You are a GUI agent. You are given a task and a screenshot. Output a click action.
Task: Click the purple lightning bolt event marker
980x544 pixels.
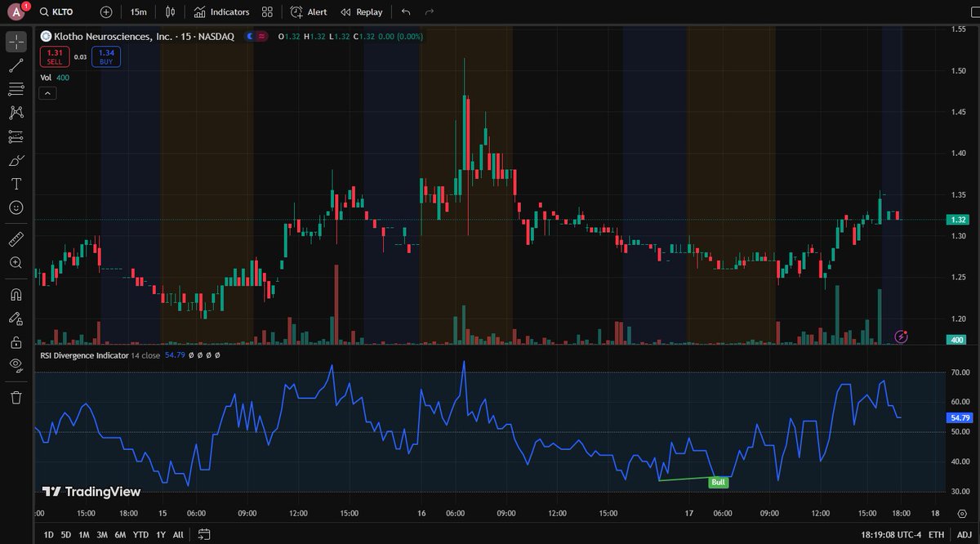pos(901,337)
